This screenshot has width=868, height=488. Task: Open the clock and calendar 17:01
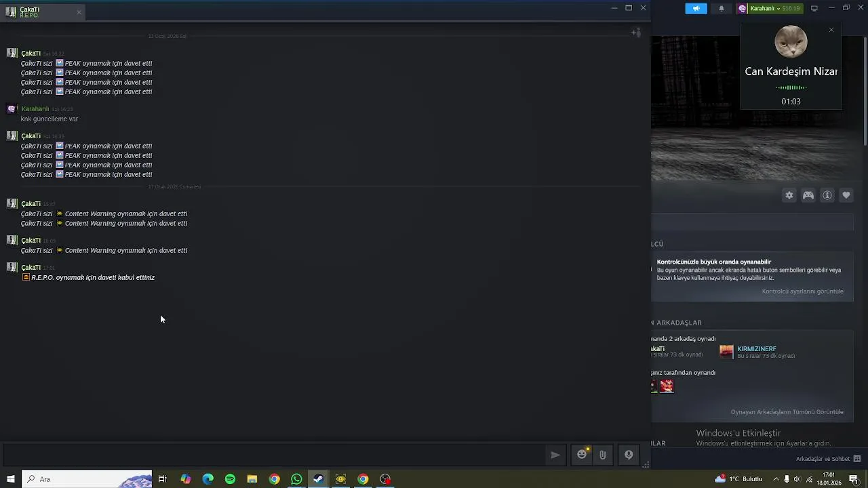click(829, 479)
